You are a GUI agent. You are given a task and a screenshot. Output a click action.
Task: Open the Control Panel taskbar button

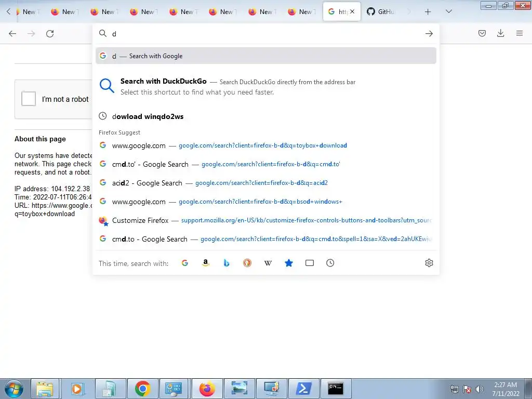click(175, 389)
